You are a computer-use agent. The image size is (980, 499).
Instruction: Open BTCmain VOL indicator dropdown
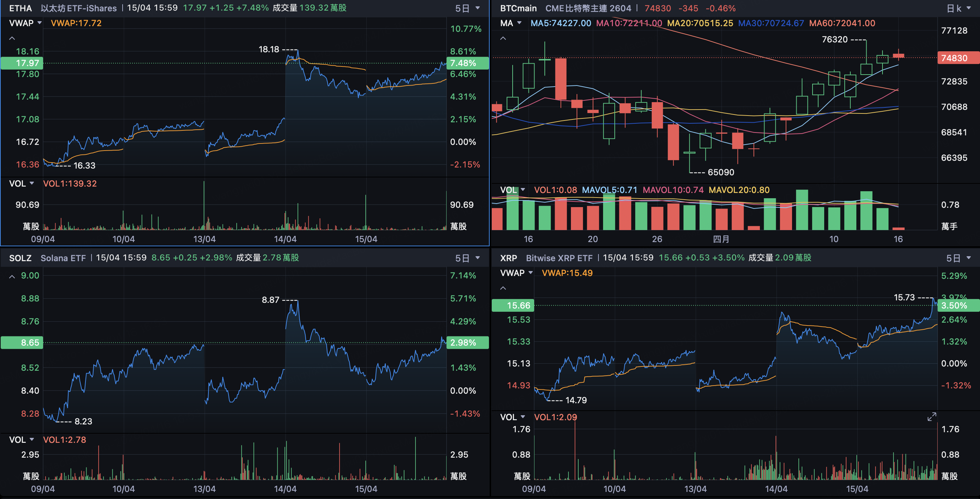(x=523, y=190)
